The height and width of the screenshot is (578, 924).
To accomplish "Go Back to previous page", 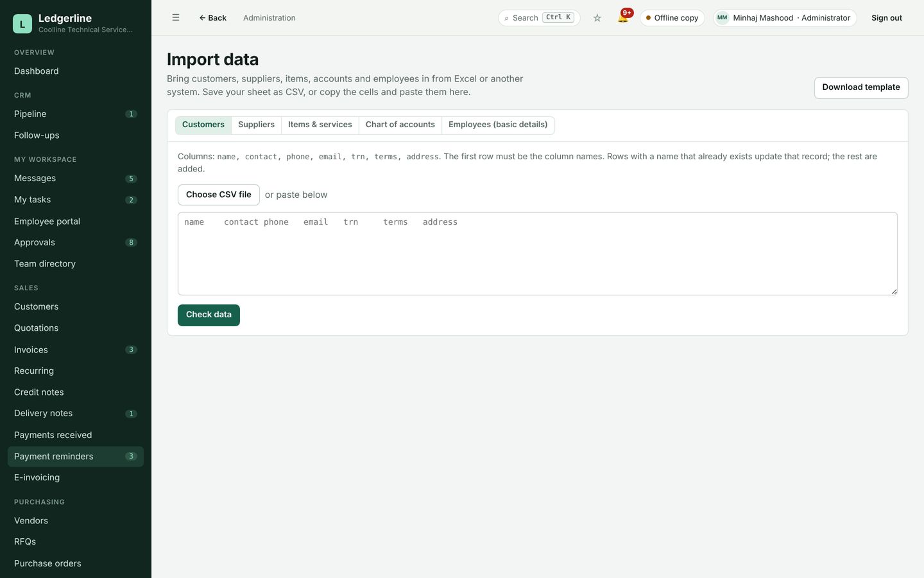I will click(x=213, y=18).
